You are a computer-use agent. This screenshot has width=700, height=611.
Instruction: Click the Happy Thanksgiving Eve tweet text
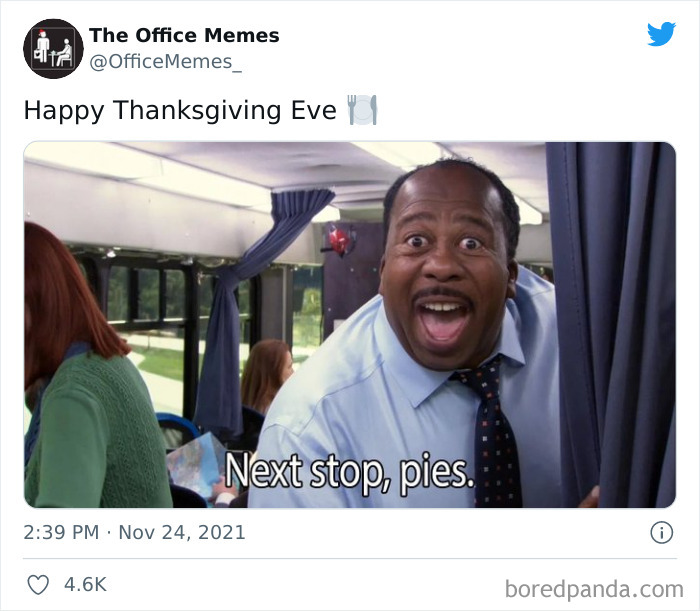180,110
